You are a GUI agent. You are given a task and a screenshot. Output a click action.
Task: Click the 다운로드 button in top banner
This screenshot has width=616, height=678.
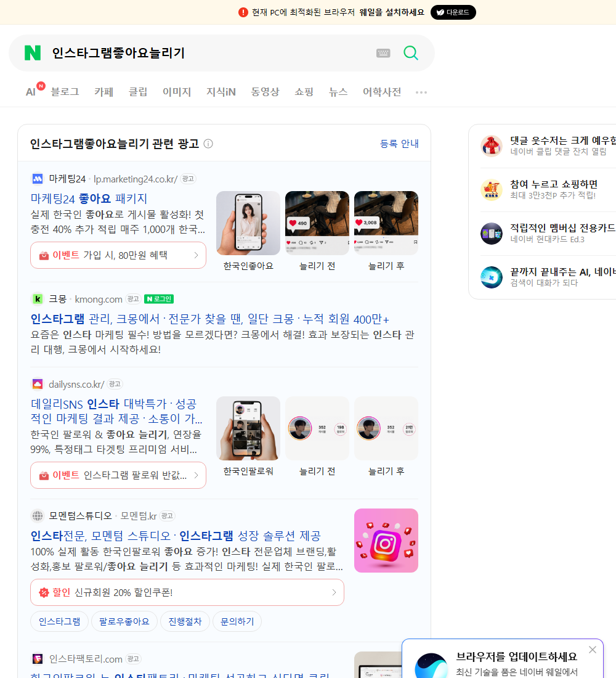453,12
